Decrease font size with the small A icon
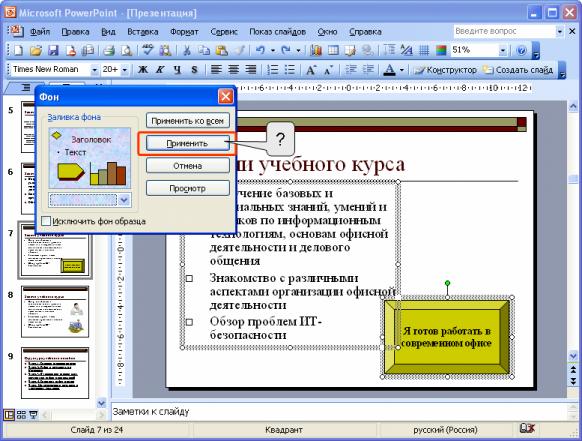The width and height of the screenshot is (582, 441). (328, 69)
